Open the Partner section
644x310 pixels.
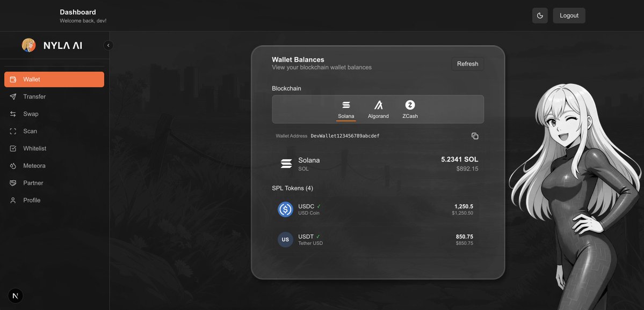click(12, 182)
